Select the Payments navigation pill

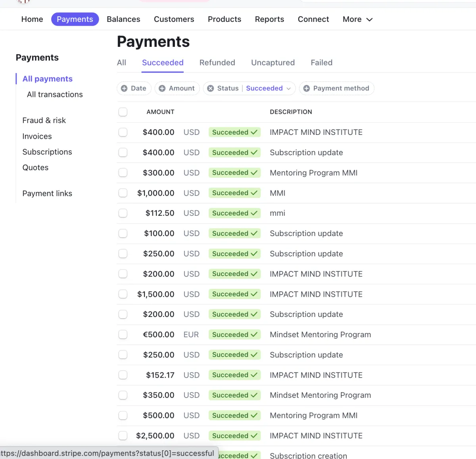[x=75, y=19]
